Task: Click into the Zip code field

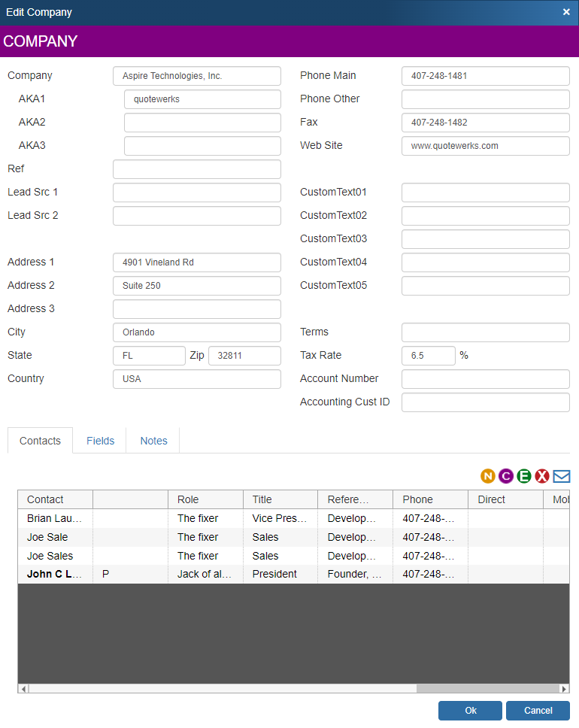Action: point(244,356)
